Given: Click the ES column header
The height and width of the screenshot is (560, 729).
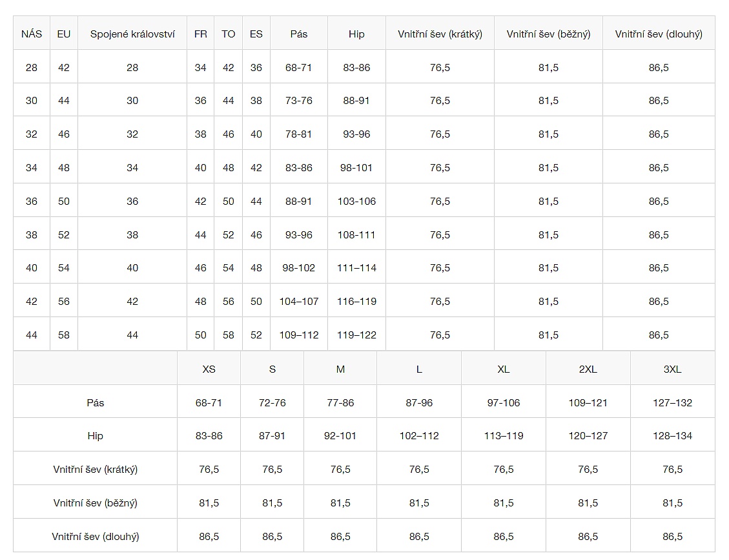Looking at the screenshot, I should click(256, 34).
